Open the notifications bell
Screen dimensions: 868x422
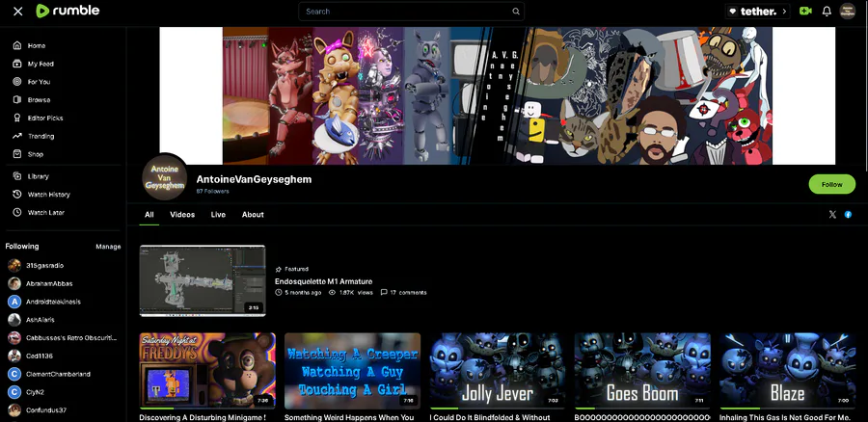(x=827, y=11)
